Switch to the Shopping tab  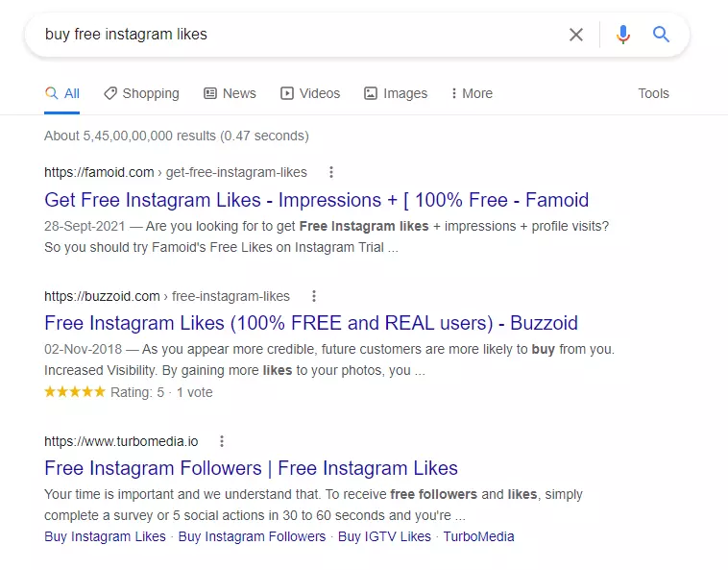click(x=141, y=93)
